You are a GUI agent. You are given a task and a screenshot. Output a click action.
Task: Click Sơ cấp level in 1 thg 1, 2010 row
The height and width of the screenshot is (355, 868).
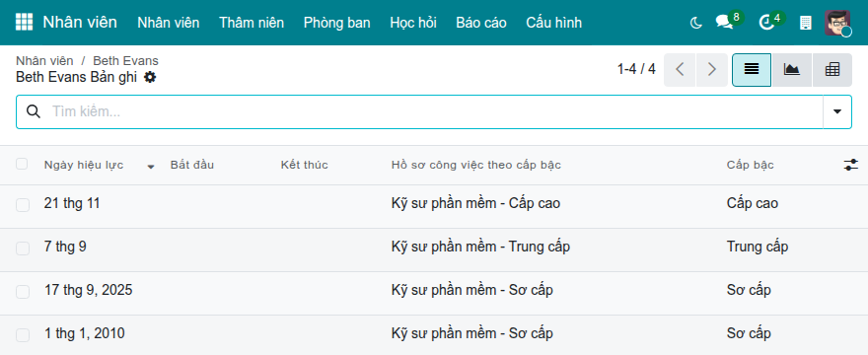749,333
